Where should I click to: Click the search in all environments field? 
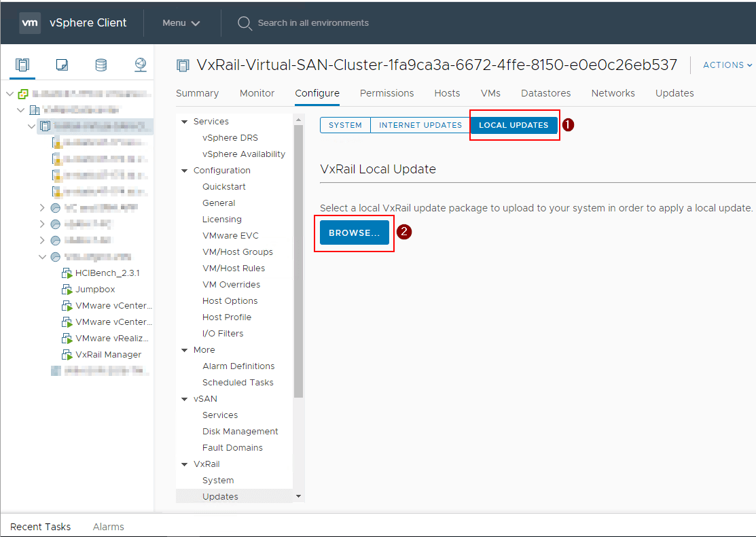pyautogui.click(x=313, y=23)
